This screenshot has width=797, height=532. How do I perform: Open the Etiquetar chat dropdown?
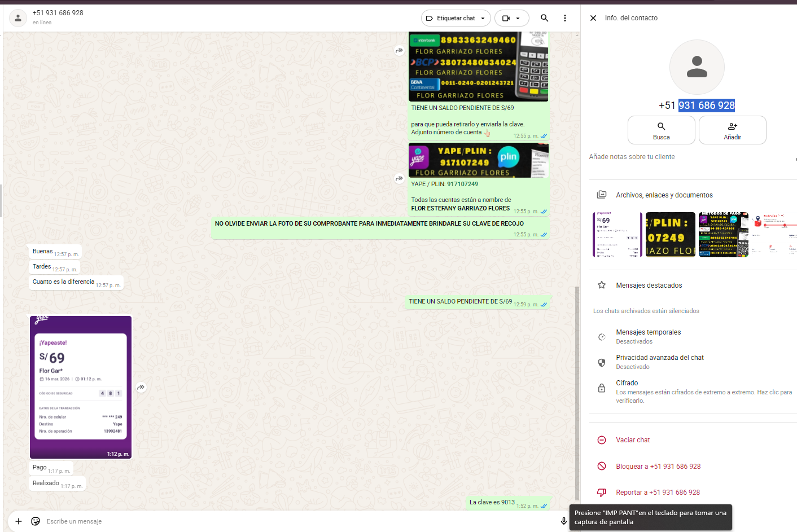(456, 18)
